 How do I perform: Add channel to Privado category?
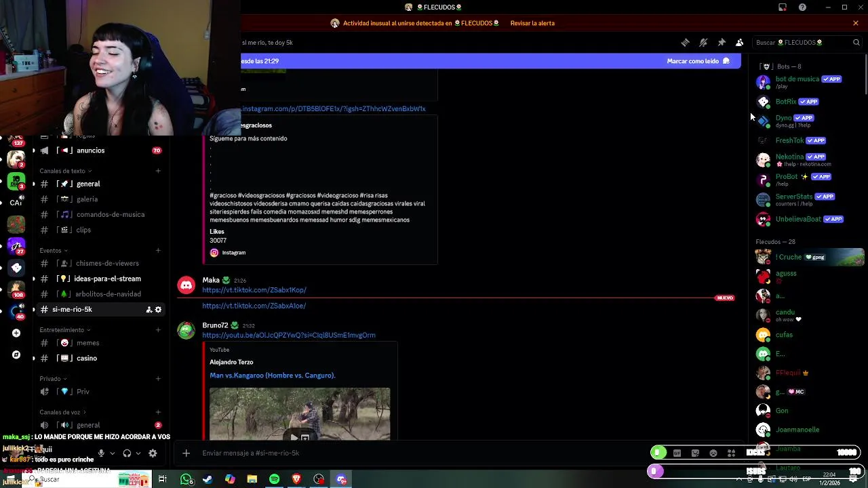pos(158,379)
